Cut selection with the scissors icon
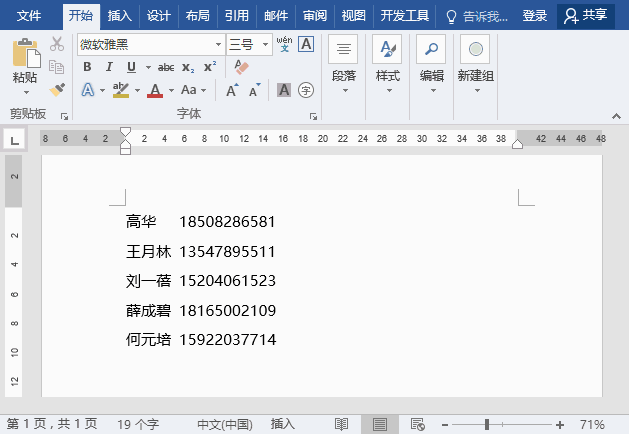 [57, 44]
